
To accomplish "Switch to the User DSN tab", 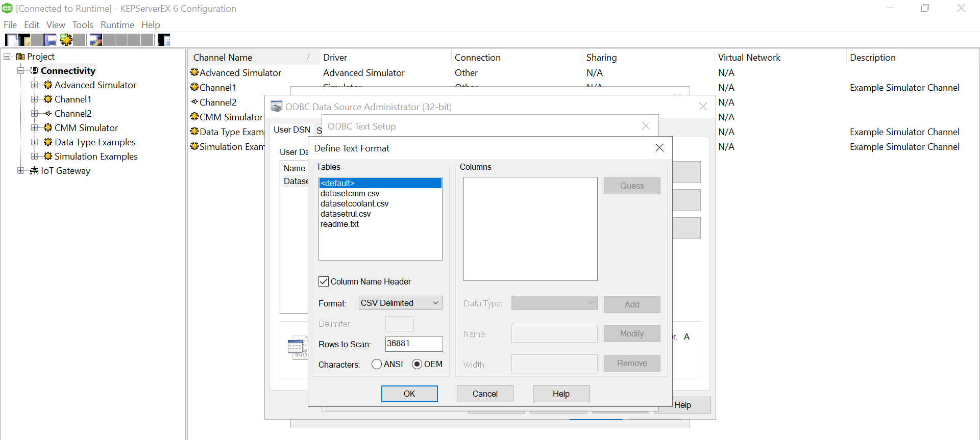I will 291,130.
